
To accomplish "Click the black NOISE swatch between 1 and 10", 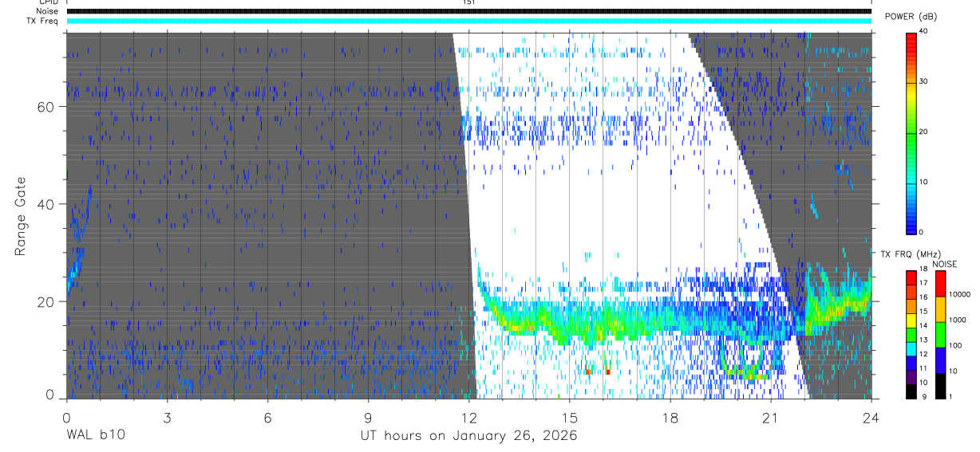I will (x=940, y=386).
